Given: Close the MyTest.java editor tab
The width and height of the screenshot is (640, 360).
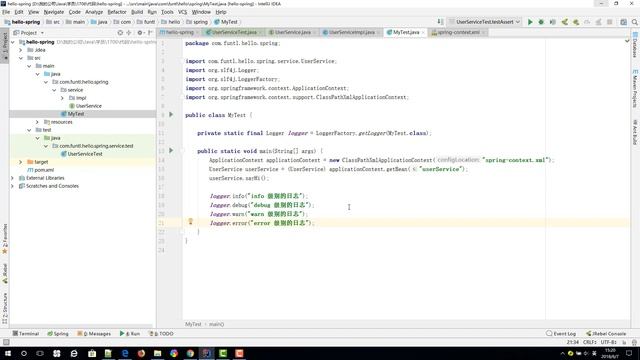Looking at the screenshot, I should tap(423, 32).
